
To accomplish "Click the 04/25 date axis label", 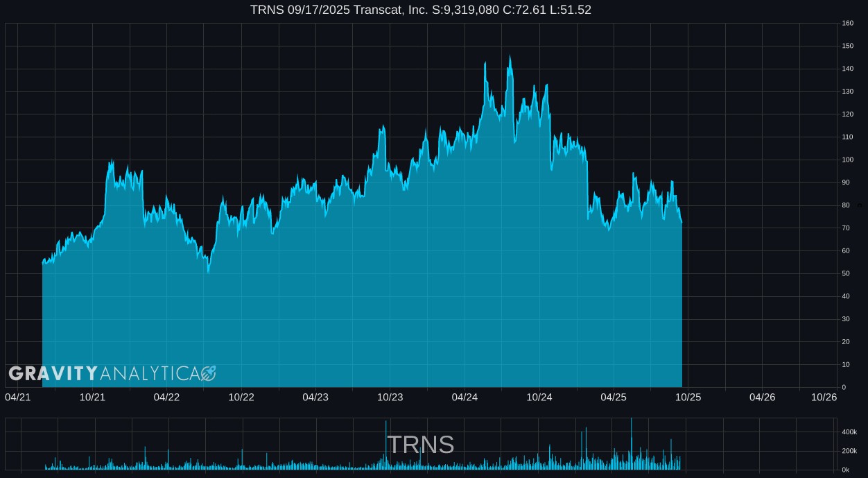I will click(614, 397).
